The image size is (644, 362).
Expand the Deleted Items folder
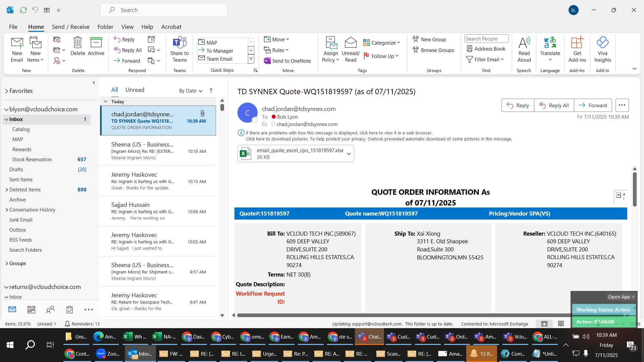tap(7, 190)
